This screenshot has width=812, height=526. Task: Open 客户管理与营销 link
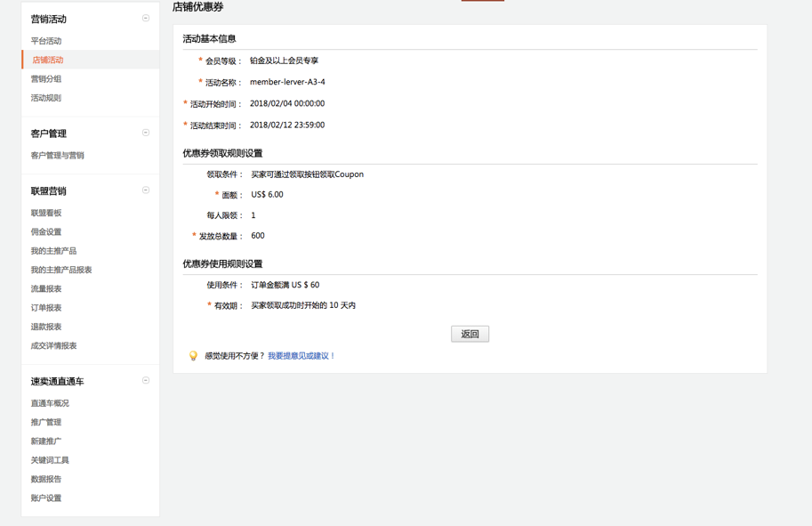(x=58, y=156)
